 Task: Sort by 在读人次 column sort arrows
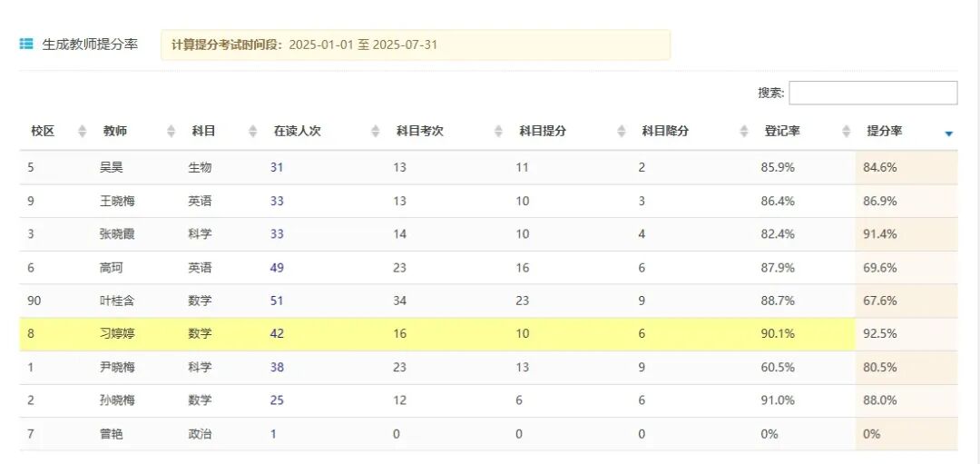coord(376,132)
